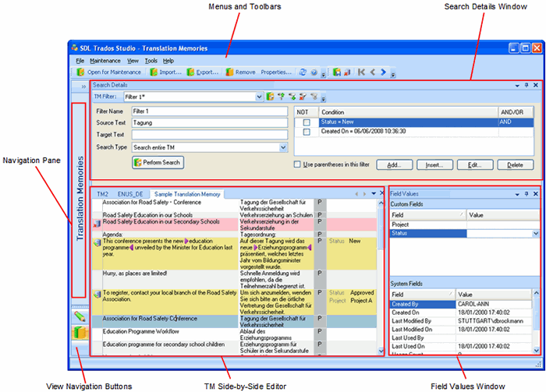Switch to the TM2 tab
The image size is (546, 392).
pyautogui.click(x=102, y=194)
